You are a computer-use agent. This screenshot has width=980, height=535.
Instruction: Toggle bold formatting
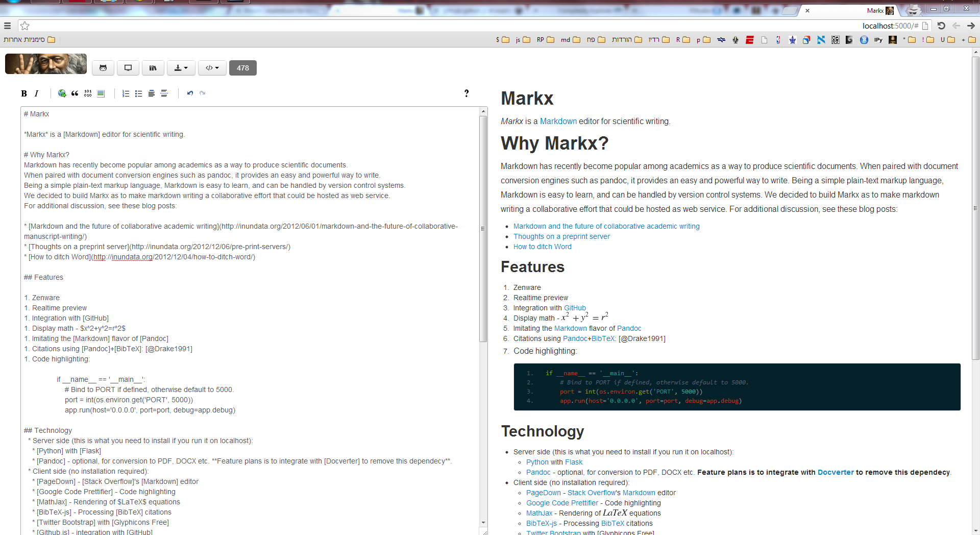tap(24, 93)
